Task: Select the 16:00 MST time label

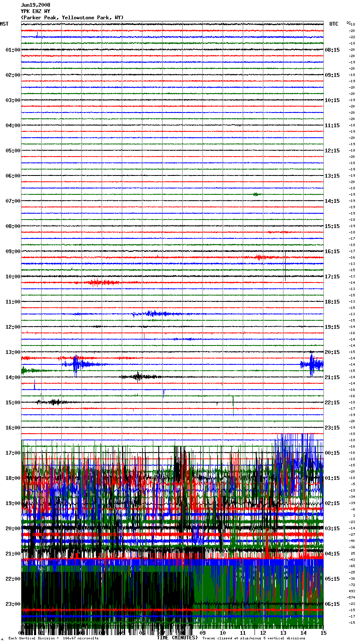Action: click(x=13, y=428)
